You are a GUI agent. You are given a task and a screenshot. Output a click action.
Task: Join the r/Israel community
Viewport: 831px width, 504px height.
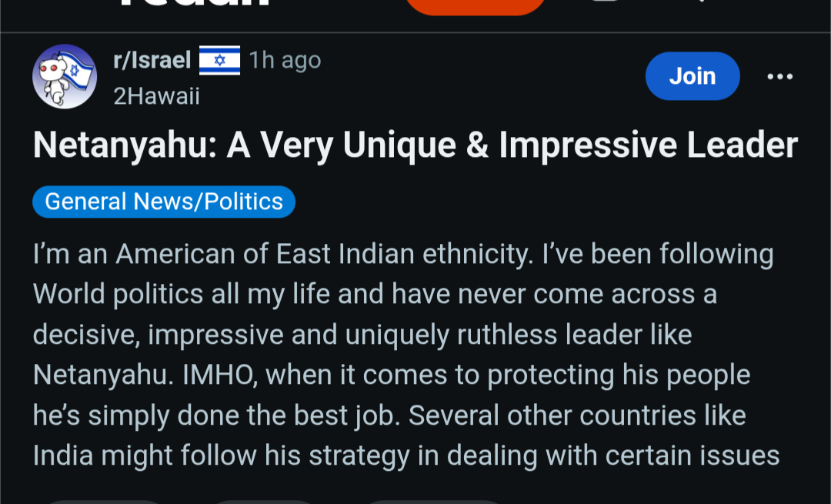692,76
